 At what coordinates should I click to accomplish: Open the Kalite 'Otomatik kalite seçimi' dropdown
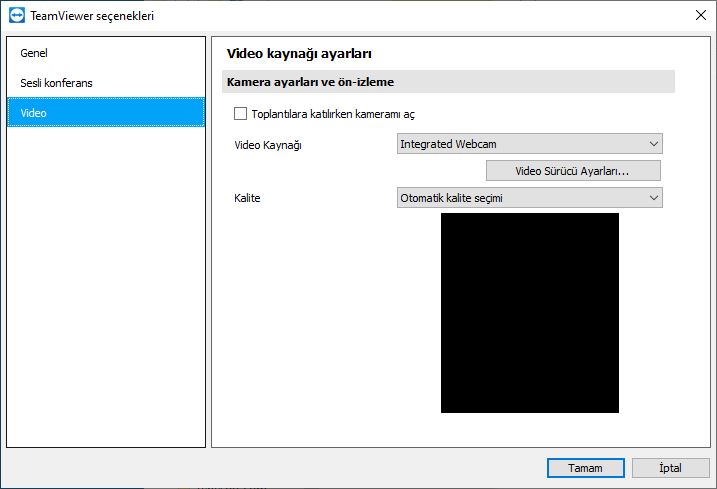click(530, 198)
